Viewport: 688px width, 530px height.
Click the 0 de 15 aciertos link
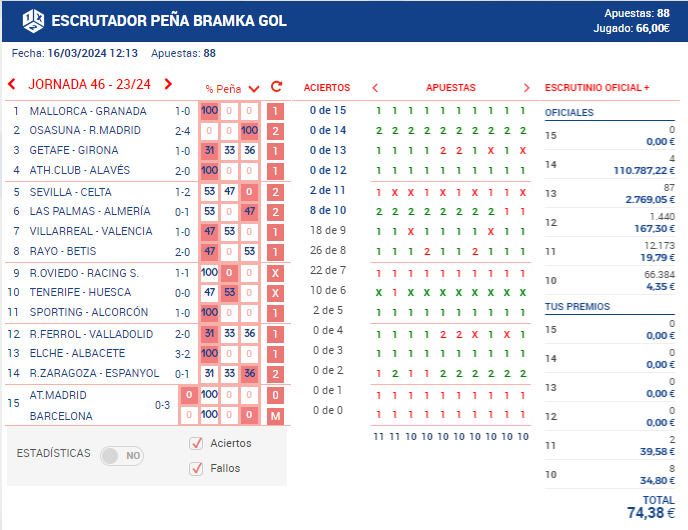tap(327, 110)
